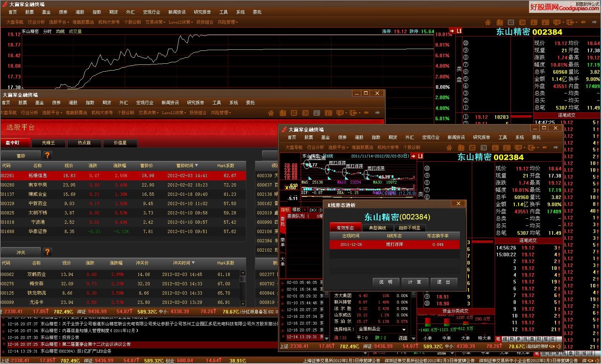Switch to 价值星 tab
Screen dimensions: 601x364
coord(120,143)
